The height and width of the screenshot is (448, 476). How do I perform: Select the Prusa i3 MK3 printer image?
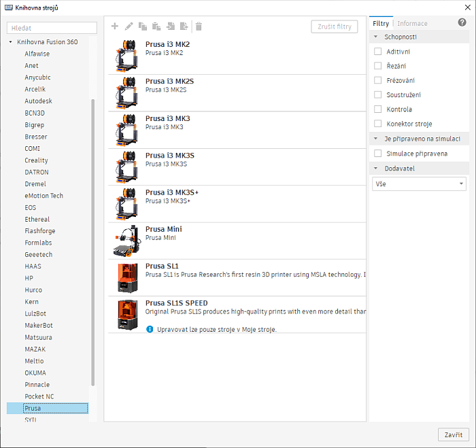coord(127,130)
